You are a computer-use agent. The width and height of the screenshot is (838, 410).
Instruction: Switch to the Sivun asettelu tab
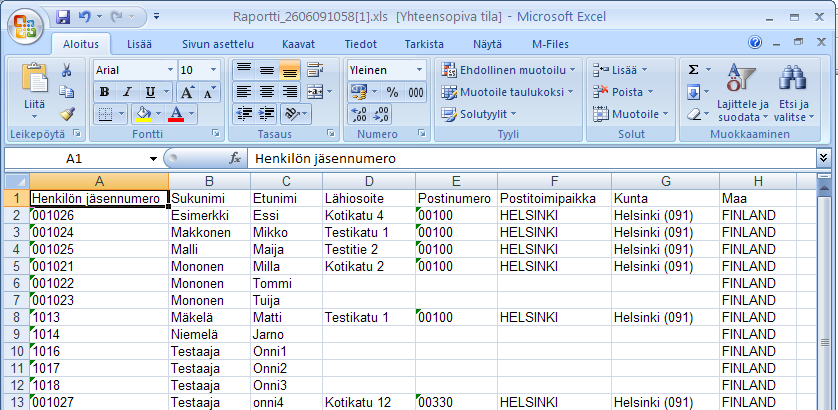(x=218, y=44)
